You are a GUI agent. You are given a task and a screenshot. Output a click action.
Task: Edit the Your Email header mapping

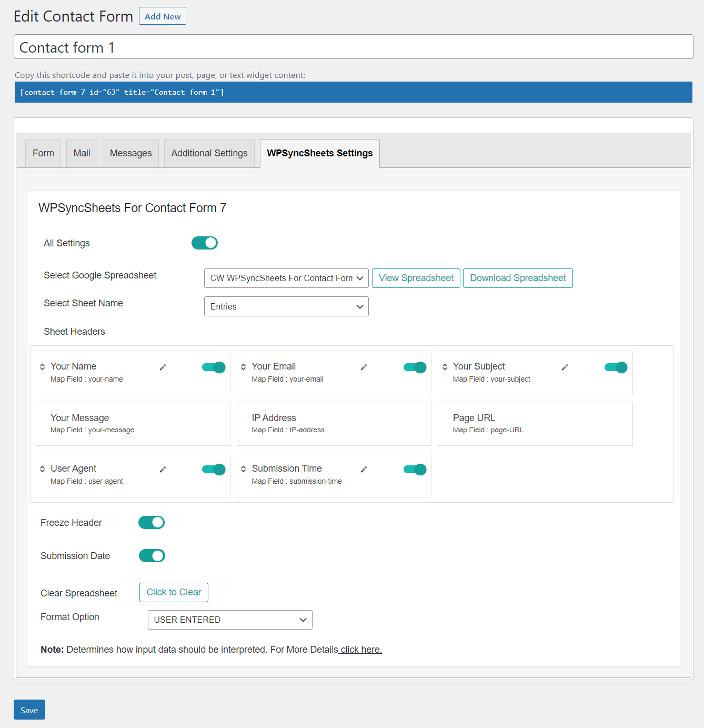pyautogui.click(x=364, y=367)
